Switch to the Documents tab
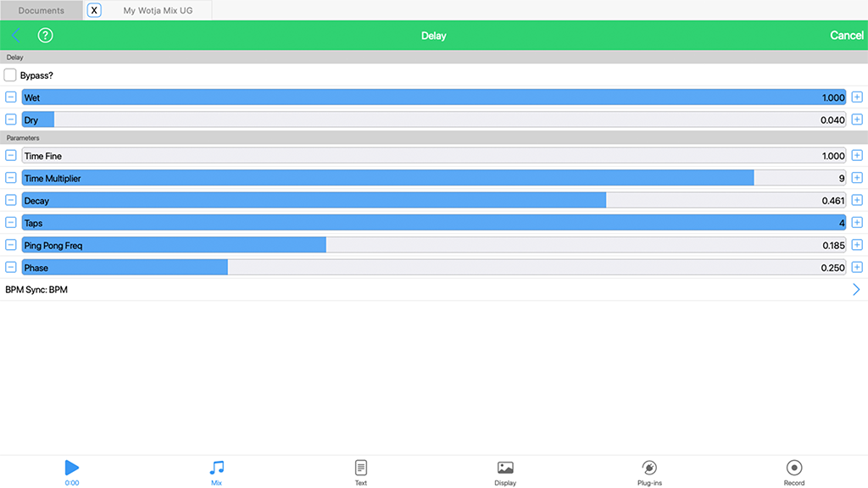Screen dimensions: 868x488 coord(42,11)
